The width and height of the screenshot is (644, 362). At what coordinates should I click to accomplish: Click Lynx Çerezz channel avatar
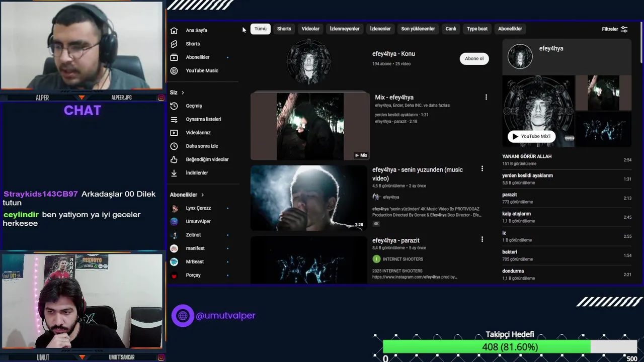pos(174,208)
